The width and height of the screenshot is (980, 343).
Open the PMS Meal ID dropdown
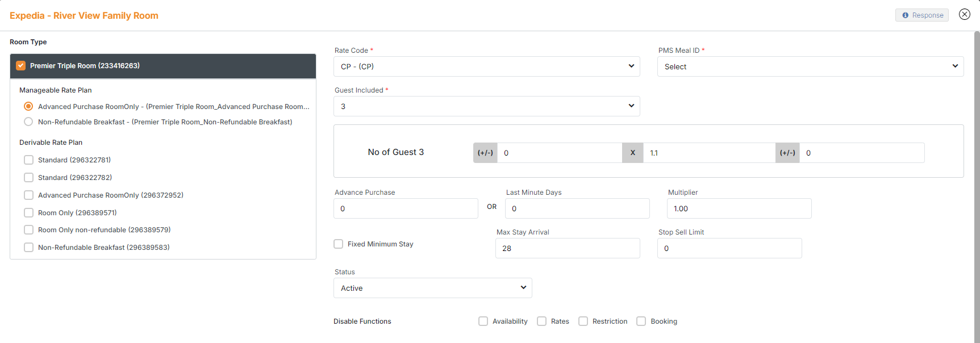pos(810,66)
